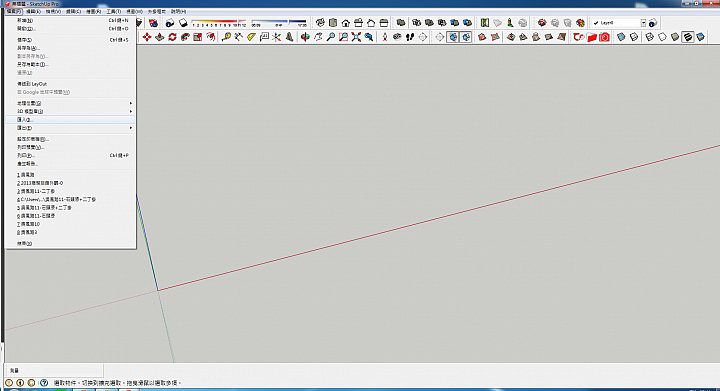Switch to Iso view icon
The image size is (720, 391).
tap(320, 22)
